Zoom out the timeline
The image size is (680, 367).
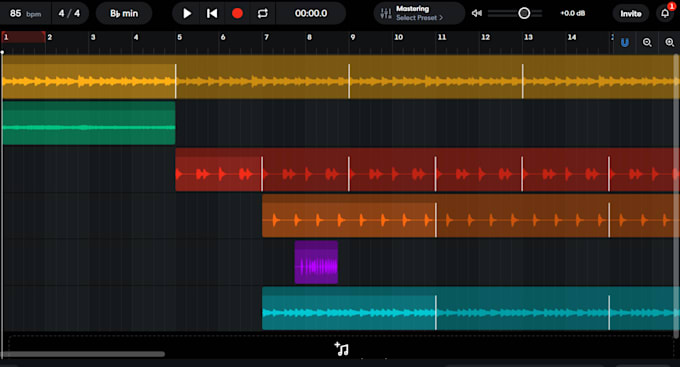(x=647, y=43)
